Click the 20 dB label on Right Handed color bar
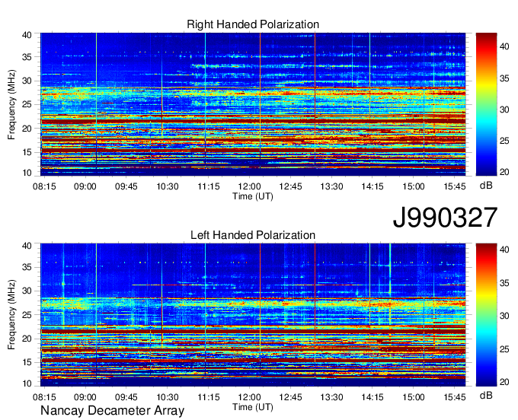The image size is (518, 420). [x=504, y=172]
